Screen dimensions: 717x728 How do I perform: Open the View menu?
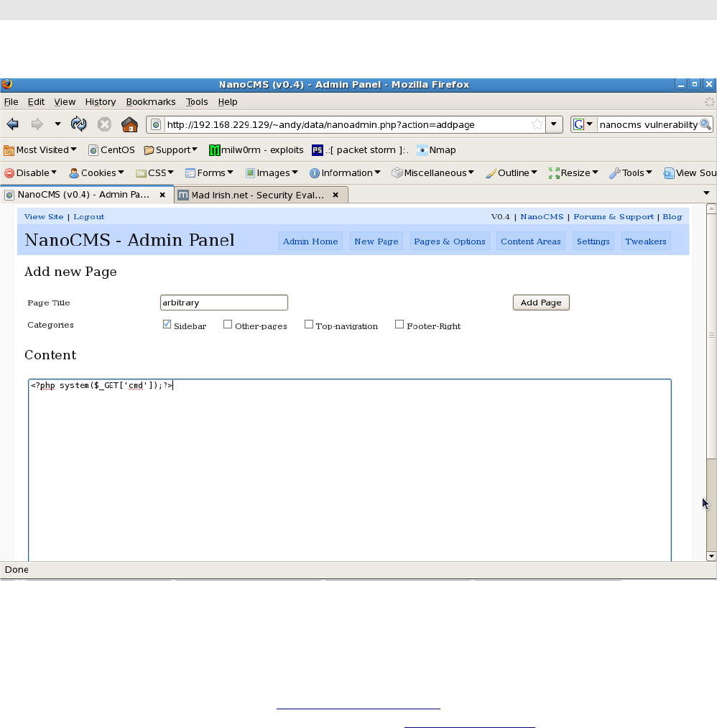coord(65,101)
